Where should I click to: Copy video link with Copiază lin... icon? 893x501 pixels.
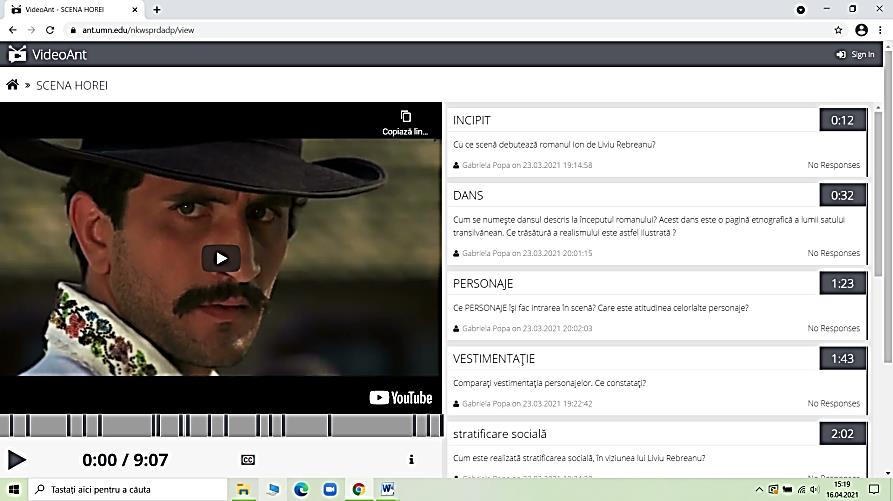(405, 123)
